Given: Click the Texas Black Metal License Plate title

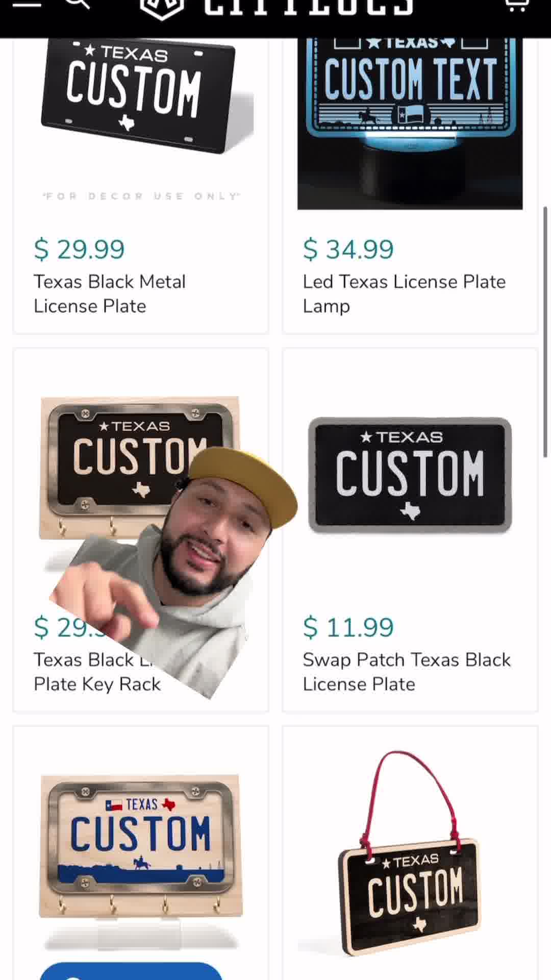Looking at the screenshot, I should (110, 294).
